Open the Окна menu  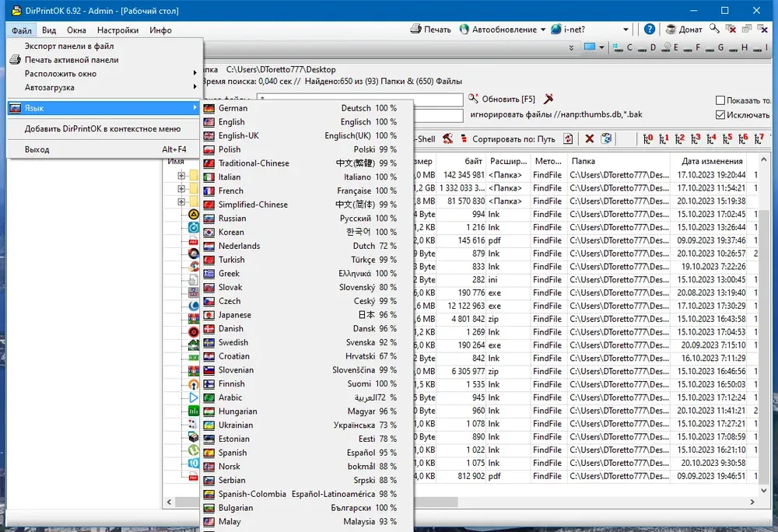[x=76, y=30]
